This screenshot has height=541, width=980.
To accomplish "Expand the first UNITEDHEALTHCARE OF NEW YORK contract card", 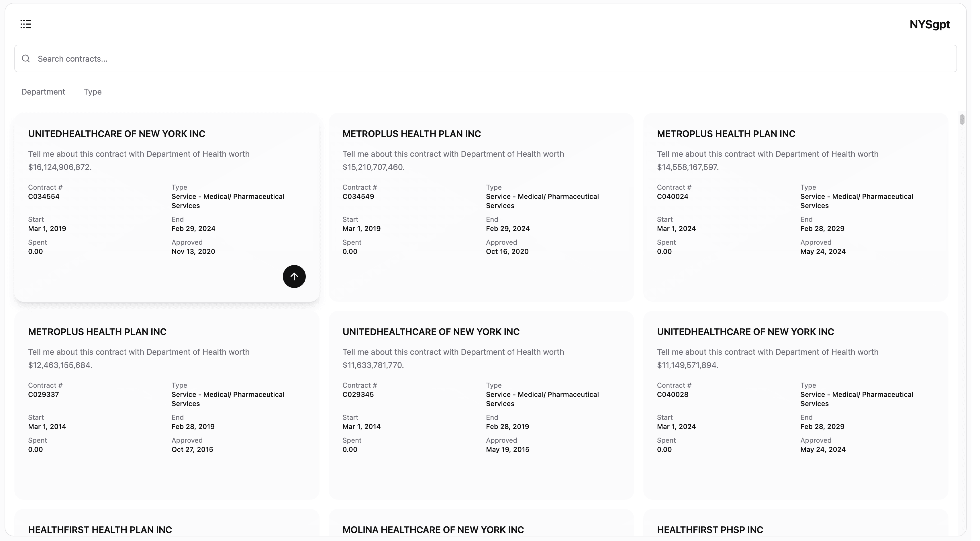I will pyautogui.click(x=167, y=207).
